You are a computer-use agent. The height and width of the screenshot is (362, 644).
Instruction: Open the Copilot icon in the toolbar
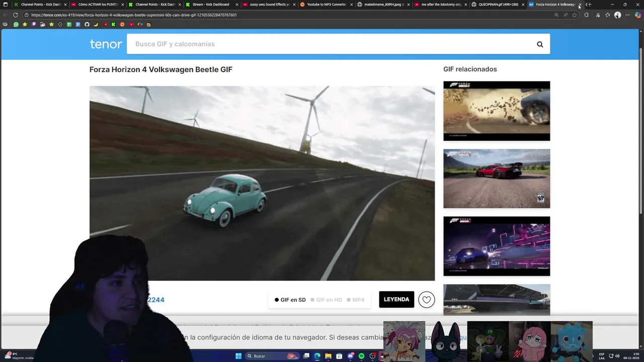pyautogui.click(x=638, y=15)
